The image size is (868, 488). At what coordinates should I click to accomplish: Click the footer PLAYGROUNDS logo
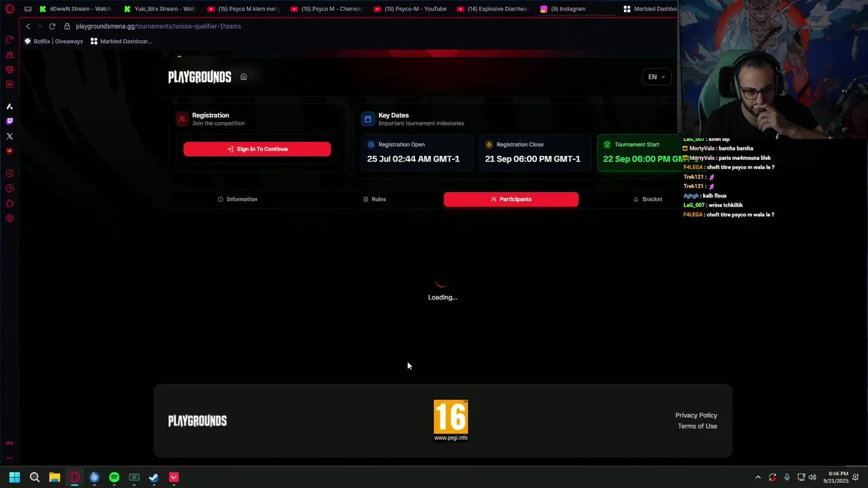coord(197,421)
